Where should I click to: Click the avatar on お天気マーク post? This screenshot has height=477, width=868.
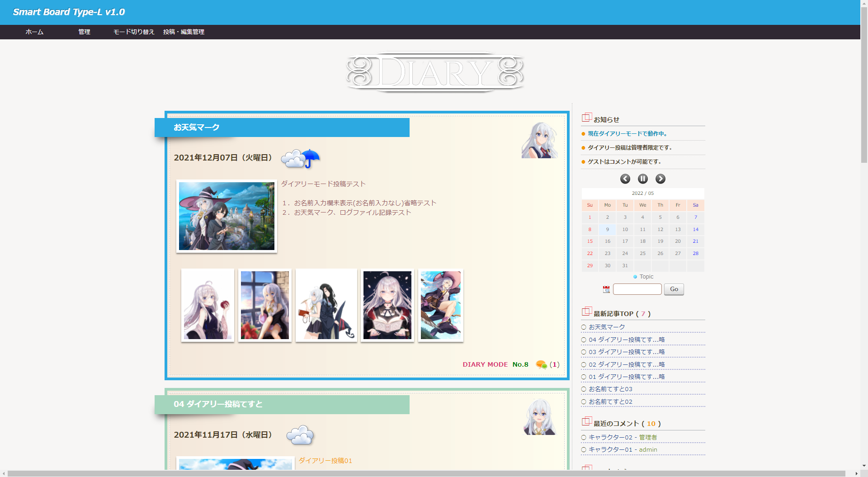point(539,140)
